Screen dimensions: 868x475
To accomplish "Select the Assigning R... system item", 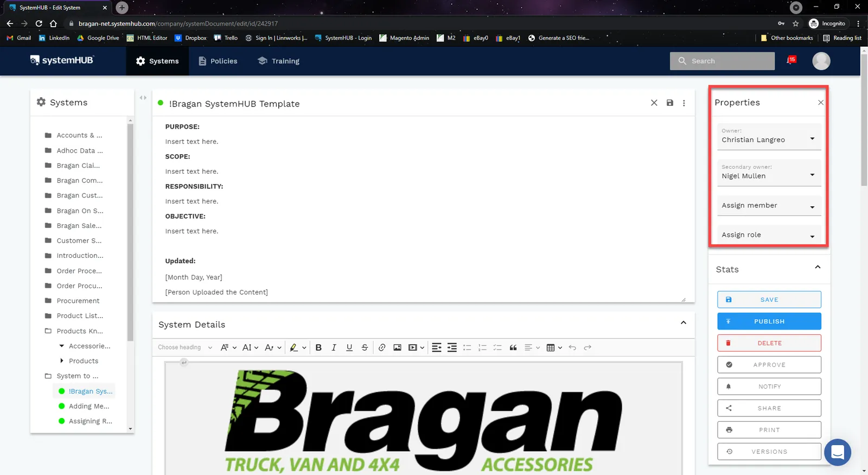I will [85, 421].
